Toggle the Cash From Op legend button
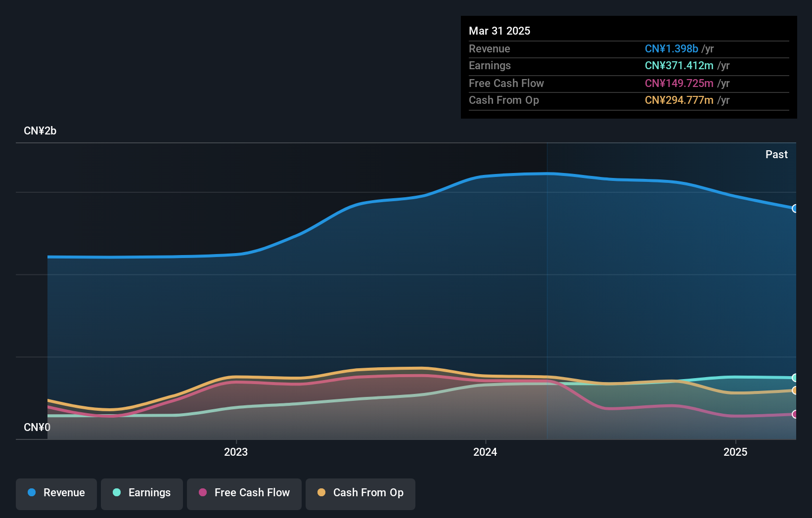This screenshot has width=812, height=518. (x=361, y=494)
